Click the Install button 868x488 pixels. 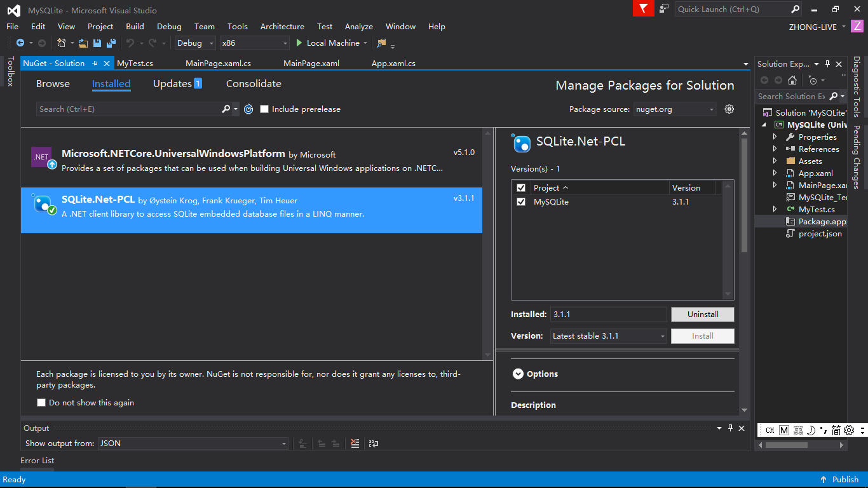(x=703, y=336)
